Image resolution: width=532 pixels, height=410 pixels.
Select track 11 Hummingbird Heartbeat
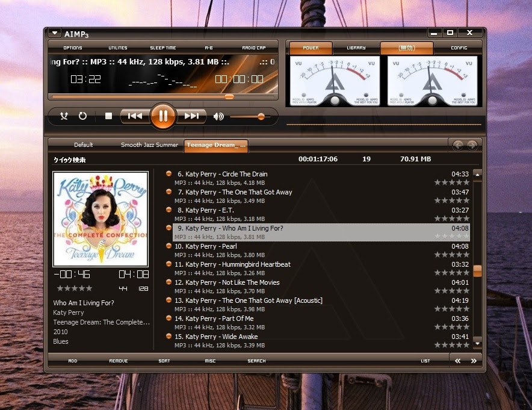pyautogui.click(x=321, y=269)
